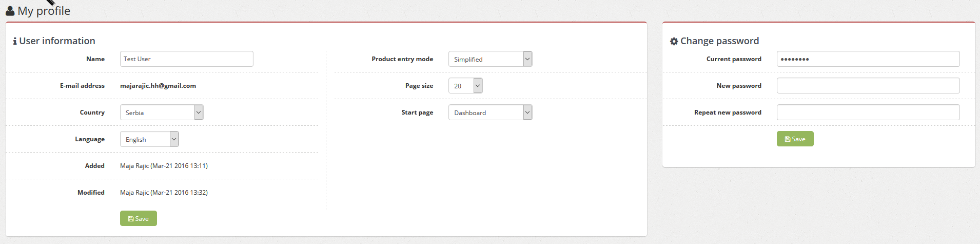Image resolution: width=980 pixels, height=244 pixels.
Task: Click the My profile user icon
Action: (x=10, y=11)
